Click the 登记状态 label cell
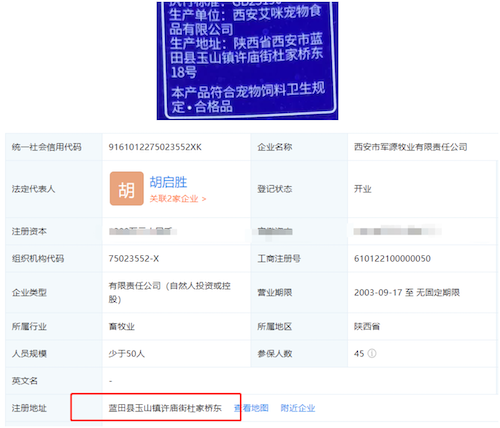500x428 pixels. [299, 189]
